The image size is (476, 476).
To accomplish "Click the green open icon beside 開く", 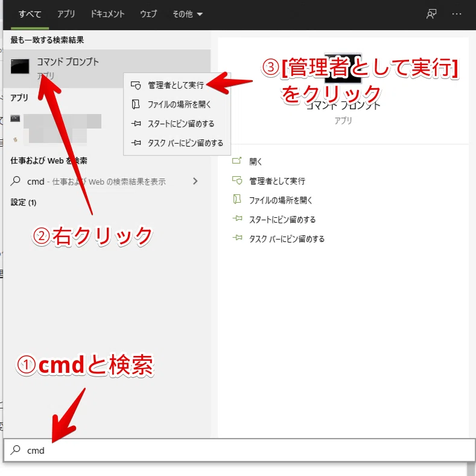I will (x=236, y=160).
